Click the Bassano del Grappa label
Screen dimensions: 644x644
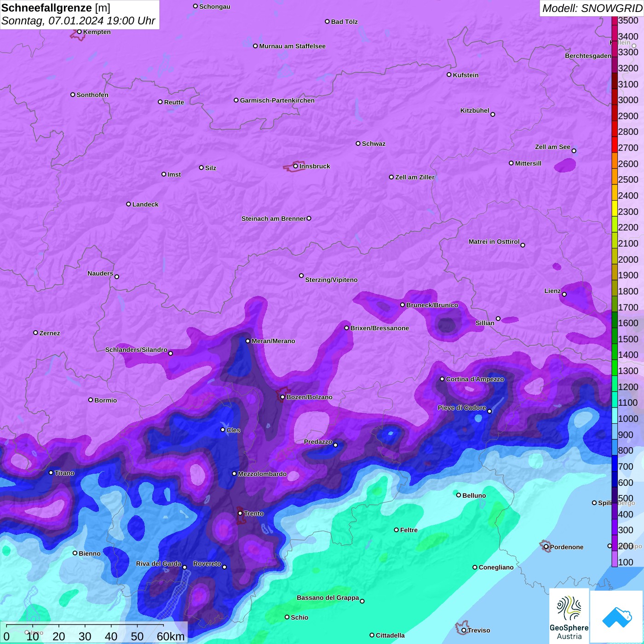point(328,598)
